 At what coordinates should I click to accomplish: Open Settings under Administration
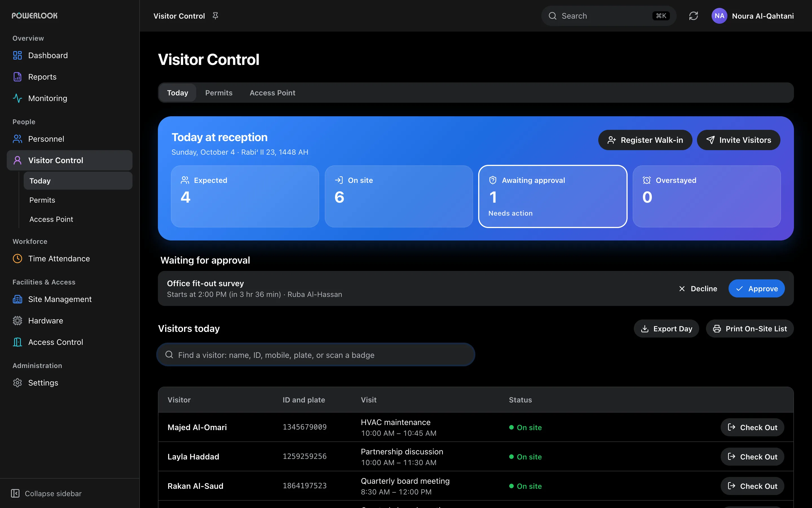click(69, 383)
